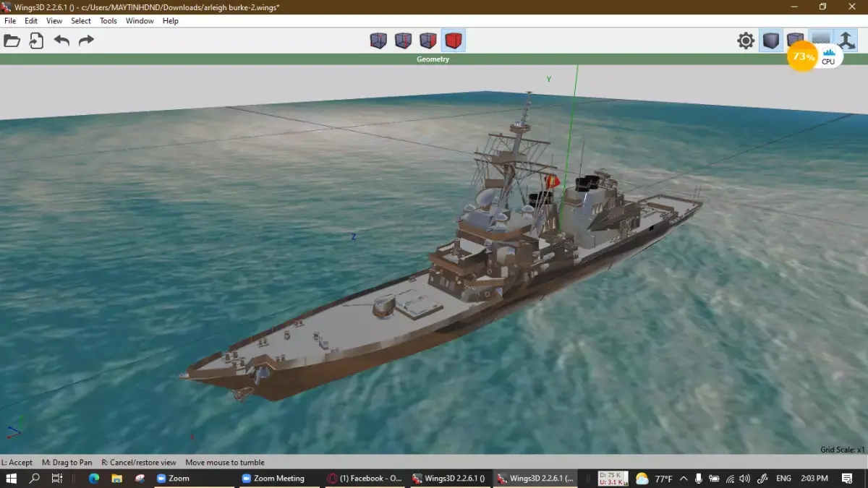Open the File menu
868x488 pixels.
point(10,21)
